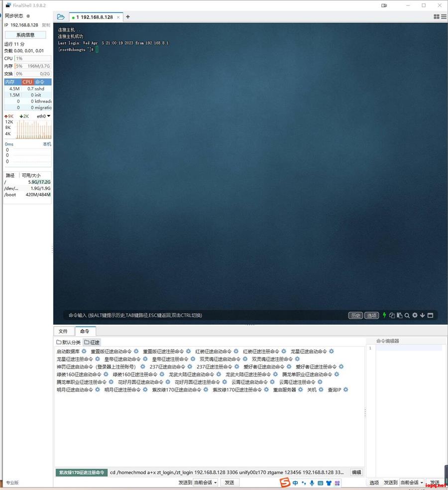Run the 紫改绿170征途启动命令 command
This screenshot has height=490, width=448.
[177, 390]
